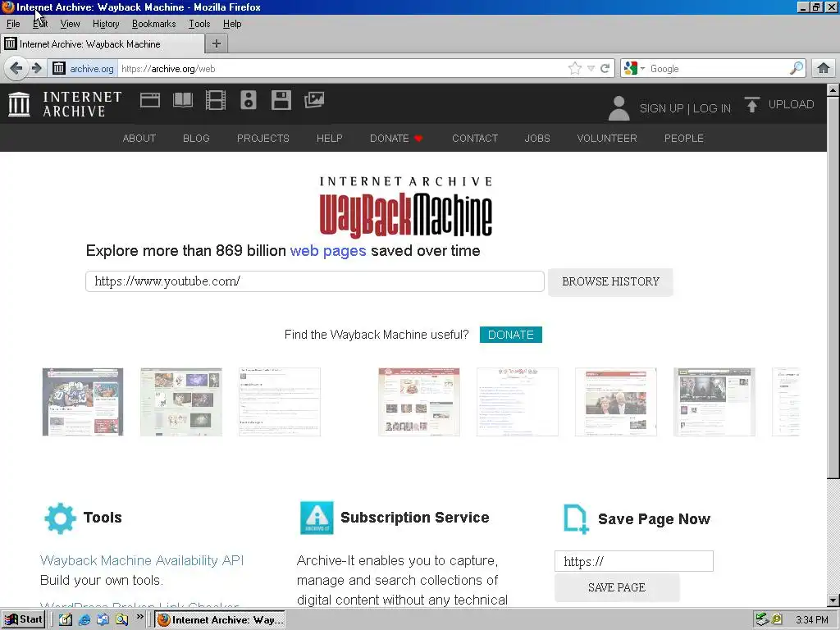Go to JOBS in navigation bar
840x630 pixels.
pyautogui.click(x=537, y=138)
